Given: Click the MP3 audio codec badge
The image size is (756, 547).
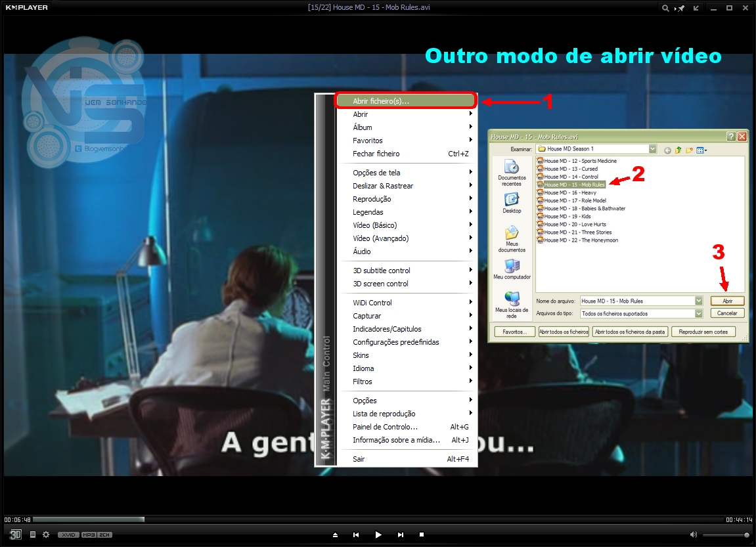Looking at the screenshot, I should click(x=89, y=535).
